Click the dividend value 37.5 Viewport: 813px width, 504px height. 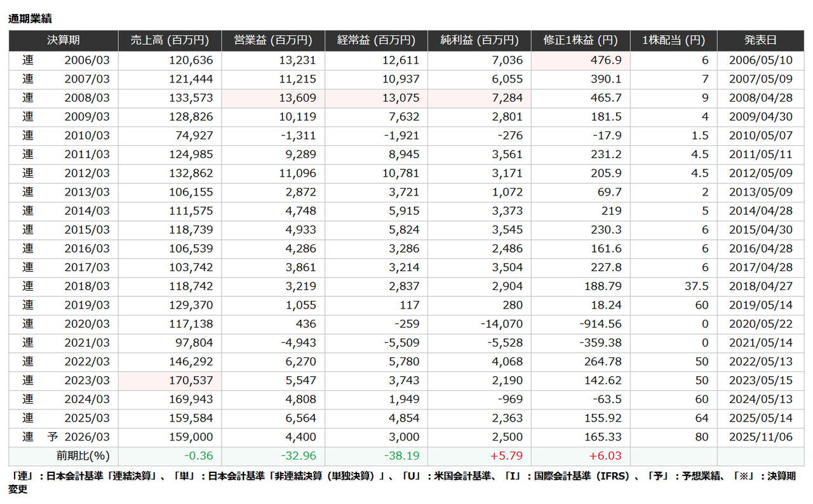[695, 286]
